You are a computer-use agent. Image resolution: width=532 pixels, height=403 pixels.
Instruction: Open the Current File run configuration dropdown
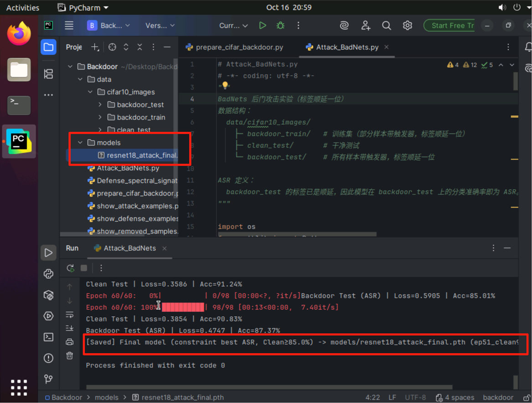[233, 26]
